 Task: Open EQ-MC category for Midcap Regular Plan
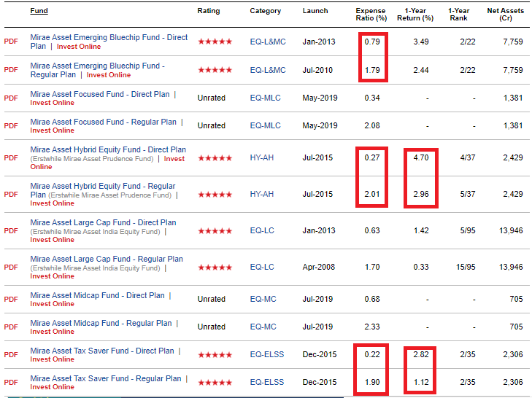click(x=263, y=327)
